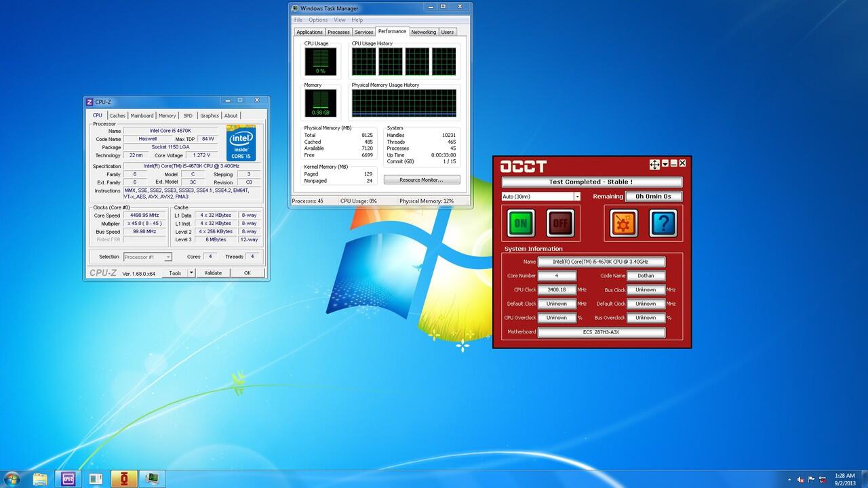Click the Core Speed value 4498.95 MHz
The image size is (868, 488).
144,216
